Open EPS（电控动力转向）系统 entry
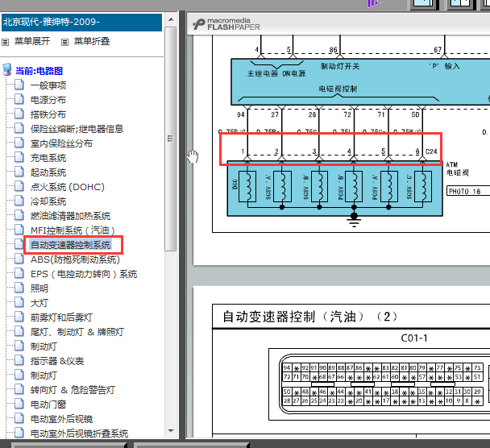This screenshot has height=448, width=490. [84, 274]
